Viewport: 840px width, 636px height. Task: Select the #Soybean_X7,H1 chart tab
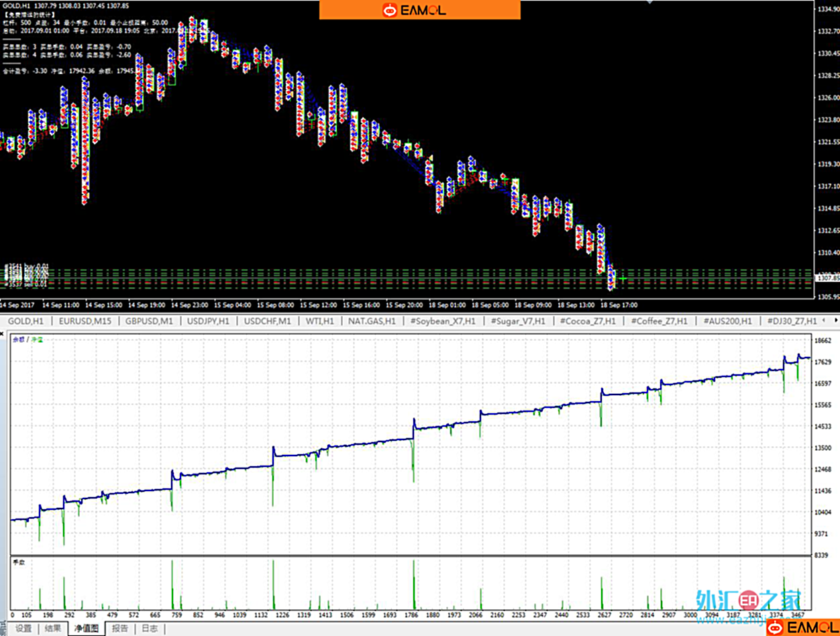443,321
